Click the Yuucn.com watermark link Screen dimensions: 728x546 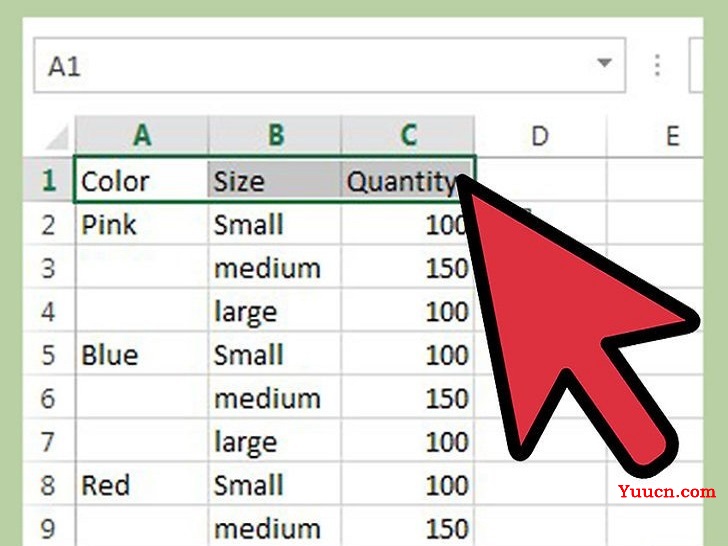pos(667,491)
